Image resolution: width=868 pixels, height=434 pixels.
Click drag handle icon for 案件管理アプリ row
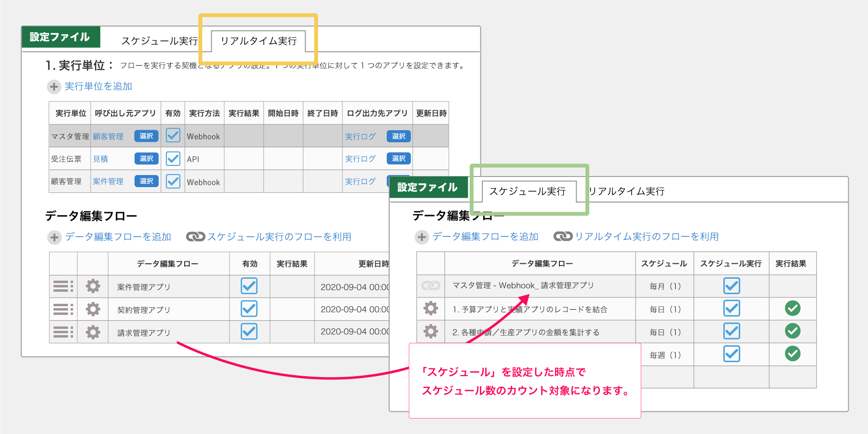click(63, 286)
